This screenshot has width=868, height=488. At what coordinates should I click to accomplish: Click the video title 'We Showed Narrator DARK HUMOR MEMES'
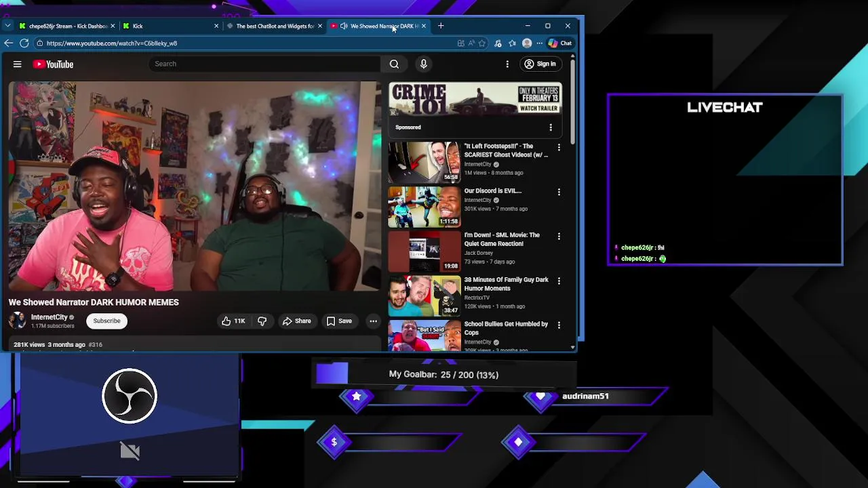(x=94, y=302)
